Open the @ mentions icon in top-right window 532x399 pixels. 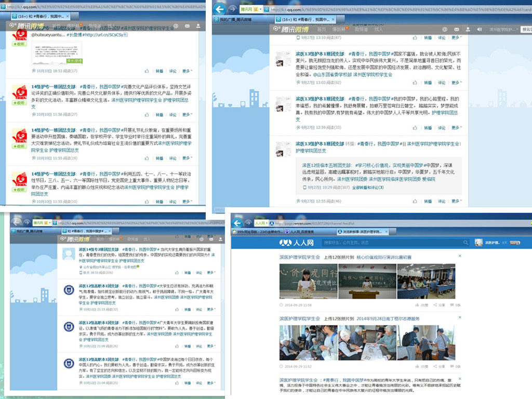(445, 29)
